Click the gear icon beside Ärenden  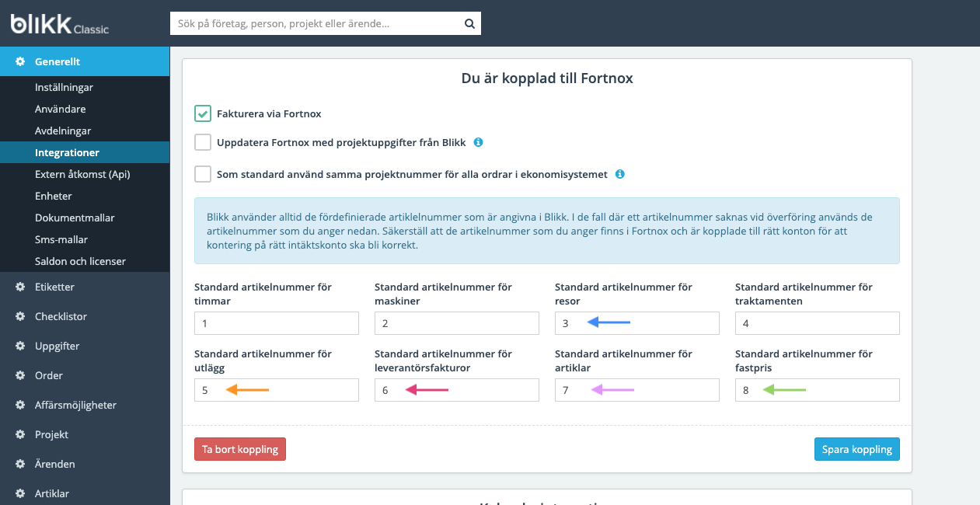[20, 464]
